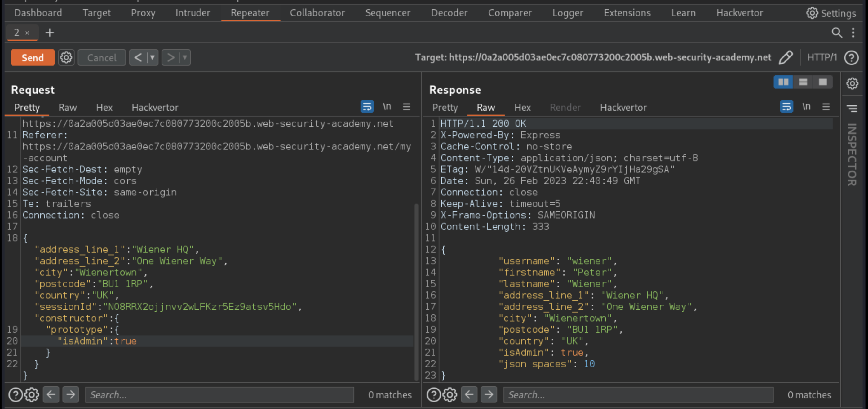The image size is (868, 409).
Task: Expand the vertical INSPECTOR side panel
Action: tap(852, 154)
